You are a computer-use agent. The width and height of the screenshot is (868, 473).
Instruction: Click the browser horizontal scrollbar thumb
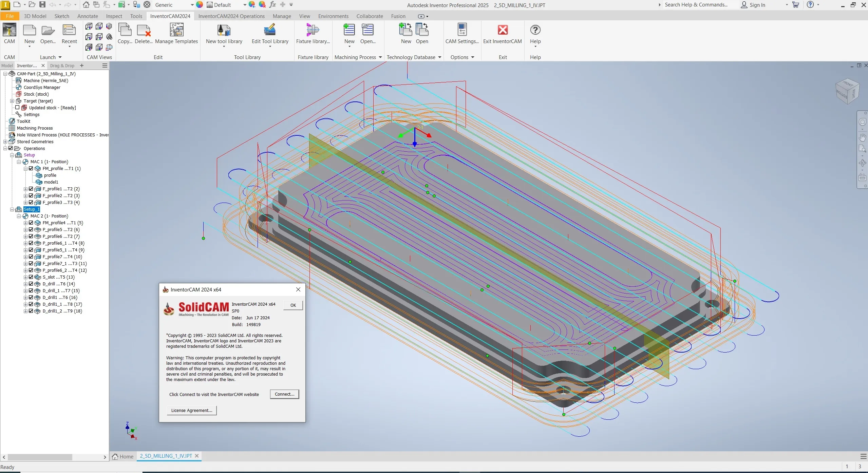coord(40,457)
